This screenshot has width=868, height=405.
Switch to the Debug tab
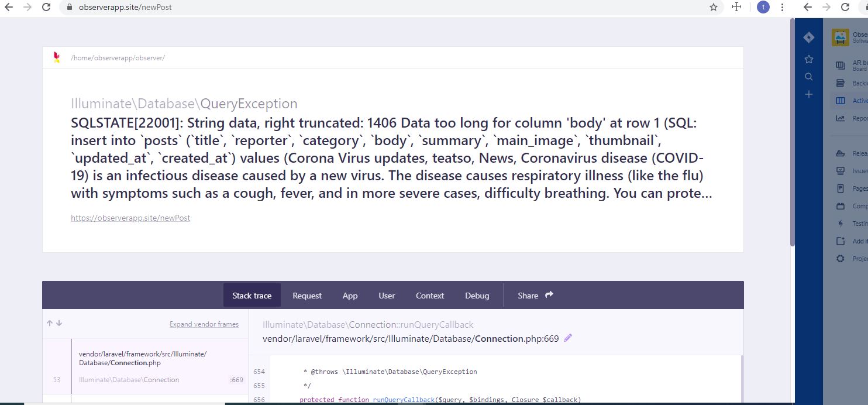(x=477, y=296)
